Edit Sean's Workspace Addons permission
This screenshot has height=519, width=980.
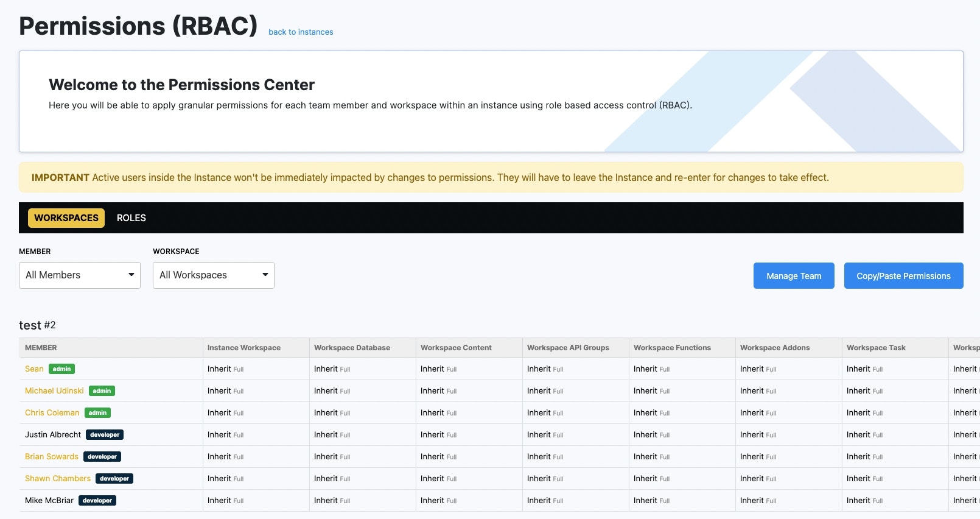point(758,369)
